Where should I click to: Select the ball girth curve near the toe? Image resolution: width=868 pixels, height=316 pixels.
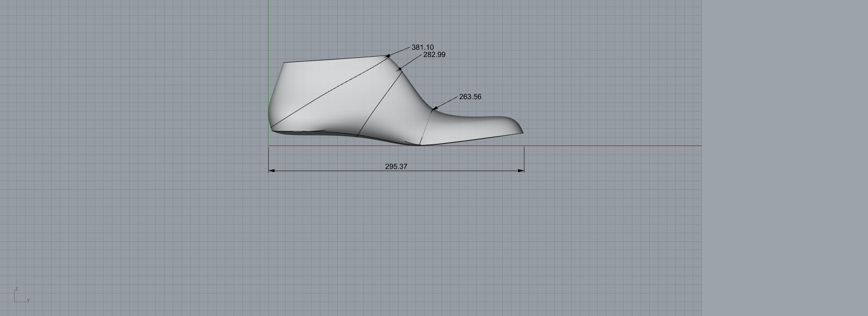(426, 127)
